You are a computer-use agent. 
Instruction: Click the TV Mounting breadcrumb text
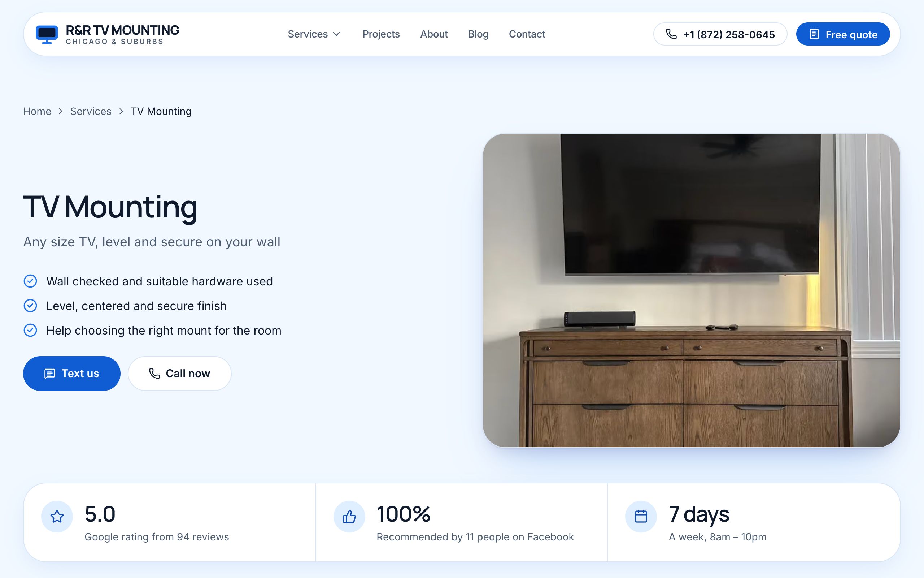(161, 111)
